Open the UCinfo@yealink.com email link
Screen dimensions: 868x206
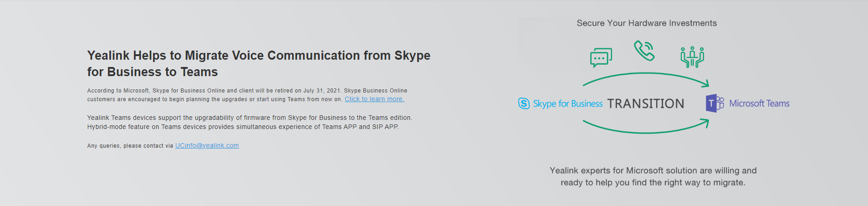[207, 145]
